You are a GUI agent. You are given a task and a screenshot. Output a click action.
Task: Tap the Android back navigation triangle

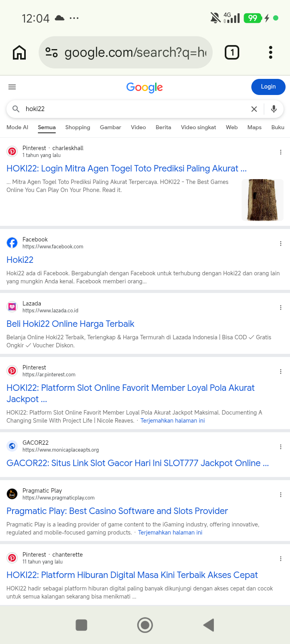pyautogui.click(x=209, y=625)
